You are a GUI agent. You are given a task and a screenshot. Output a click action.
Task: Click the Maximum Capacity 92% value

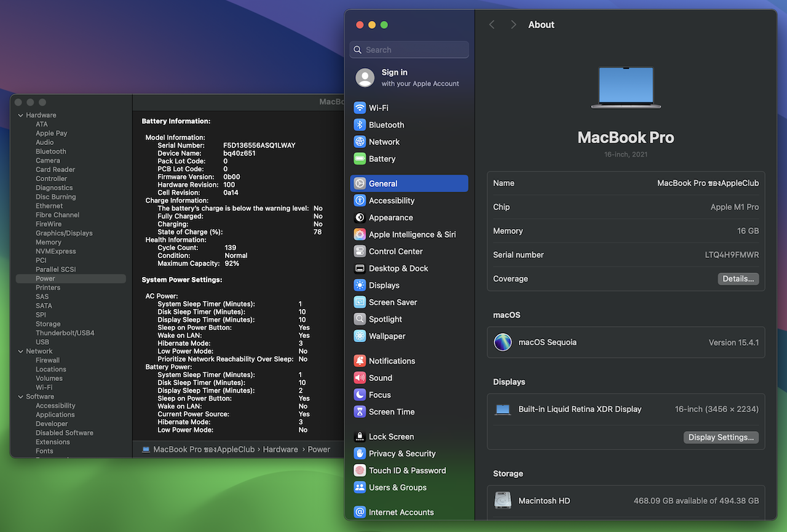tap(232, 264)
